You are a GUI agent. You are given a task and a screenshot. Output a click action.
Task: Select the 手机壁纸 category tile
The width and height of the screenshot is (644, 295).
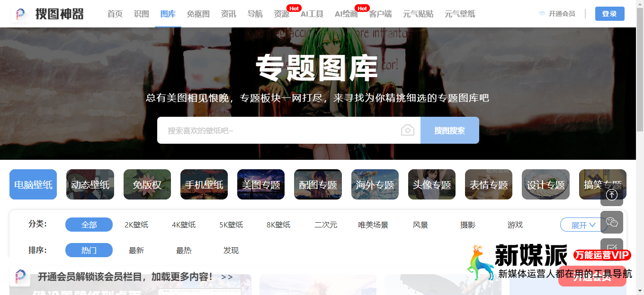click(x=204, y=184)
